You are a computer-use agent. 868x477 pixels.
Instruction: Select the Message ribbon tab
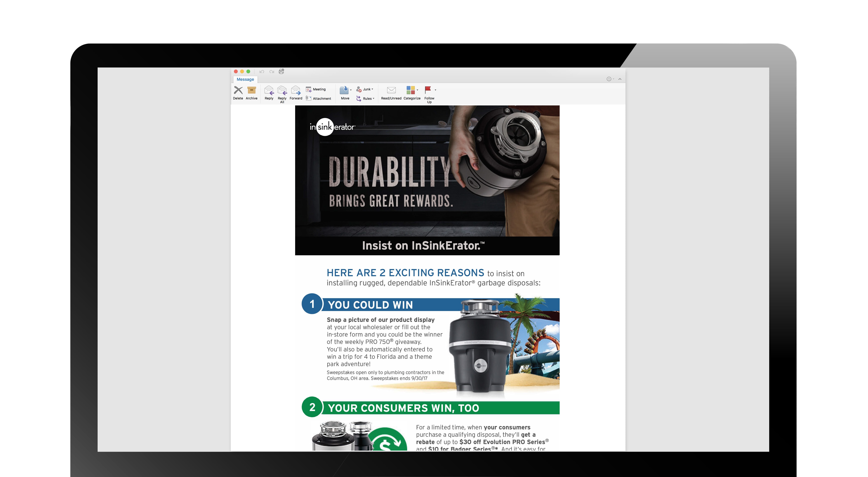click(245, 79)
